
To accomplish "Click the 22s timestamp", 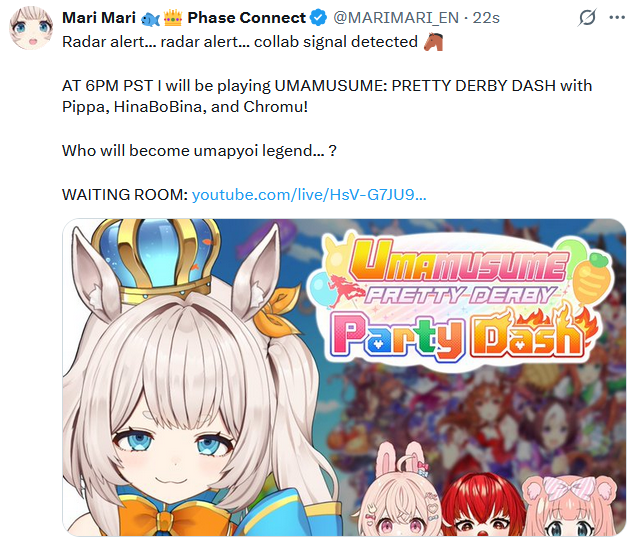I will (x=486, y=18).
